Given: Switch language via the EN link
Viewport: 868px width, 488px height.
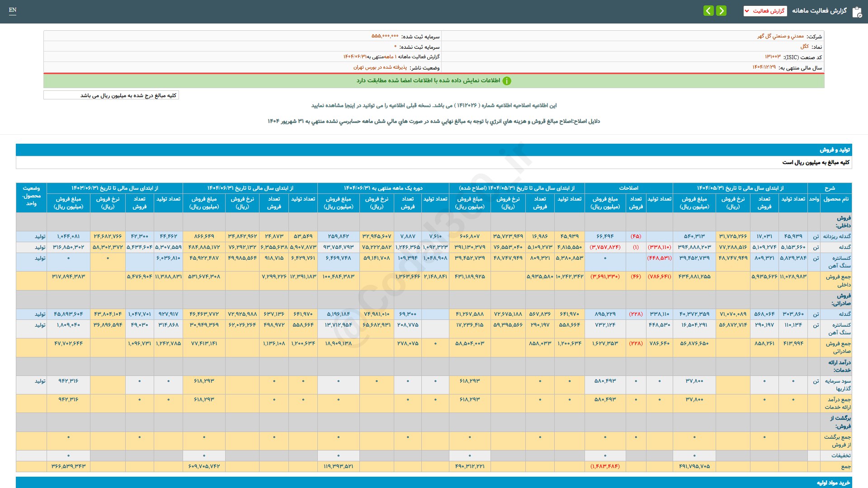Looking at the screenshot, I should tap(13, 10).
